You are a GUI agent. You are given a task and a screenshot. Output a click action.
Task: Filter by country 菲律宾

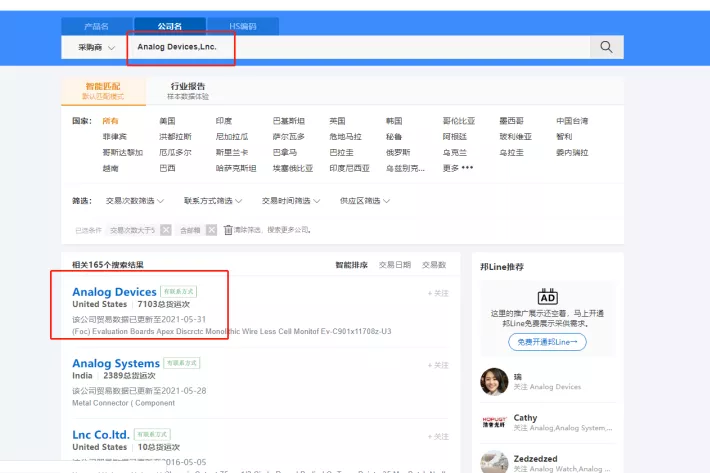pyautogui.click(x=115, y=137)
